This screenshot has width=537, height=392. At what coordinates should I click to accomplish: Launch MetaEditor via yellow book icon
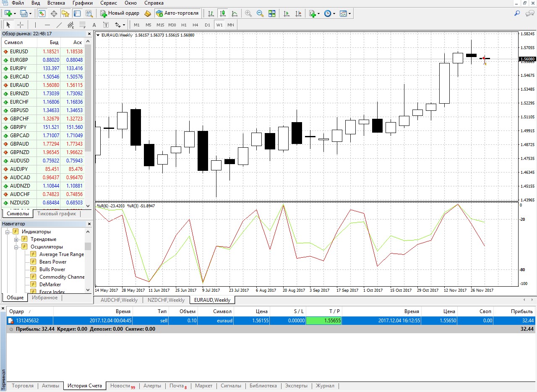click(148, 13)
